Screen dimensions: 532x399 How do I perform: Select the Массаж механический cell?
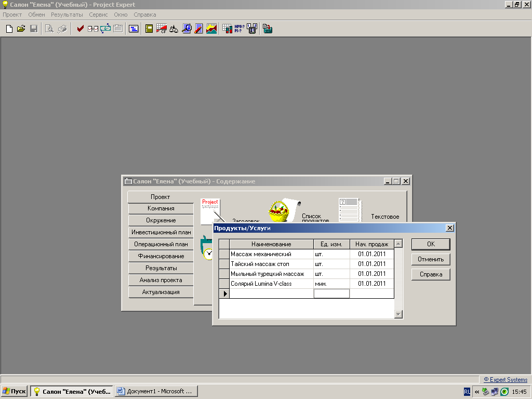271,254
